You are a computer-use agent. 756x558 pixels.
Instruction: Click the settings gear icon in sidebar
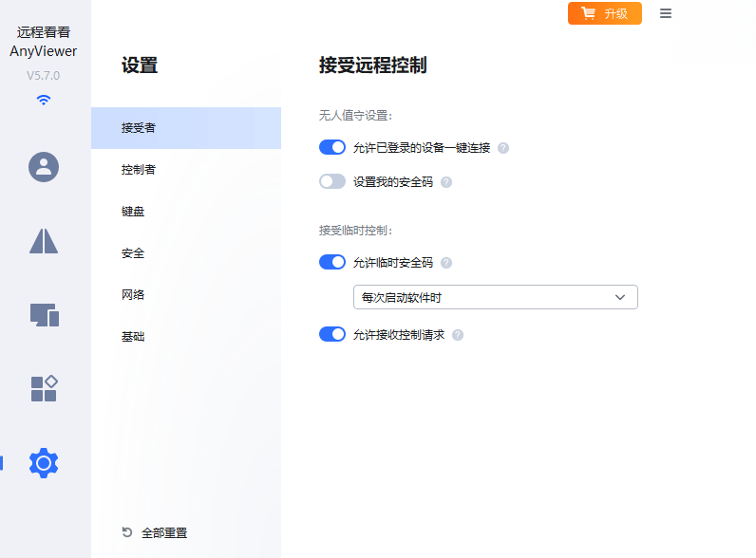(44, 463)
